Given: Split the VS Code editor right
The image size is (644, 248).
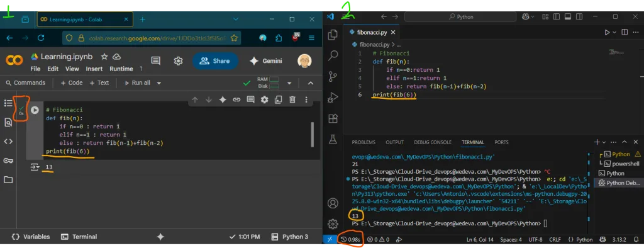Looking at the screenshot, I should click(625, 32).
